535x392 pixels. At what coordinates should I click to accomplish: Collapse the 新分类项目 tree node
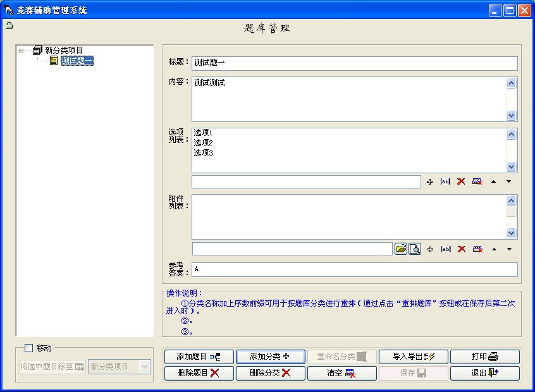(21, 51)
